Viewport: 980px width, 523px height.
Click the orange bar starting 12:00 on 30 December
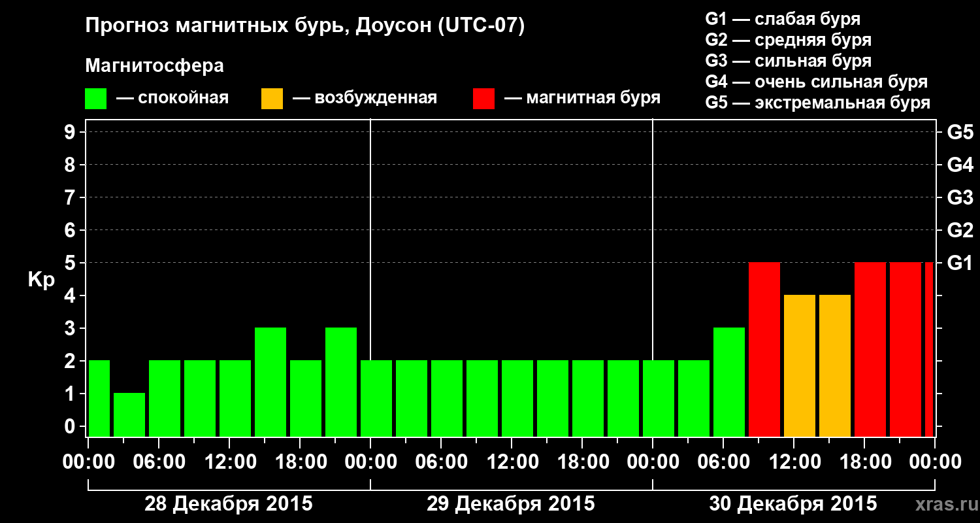[800, 365]
